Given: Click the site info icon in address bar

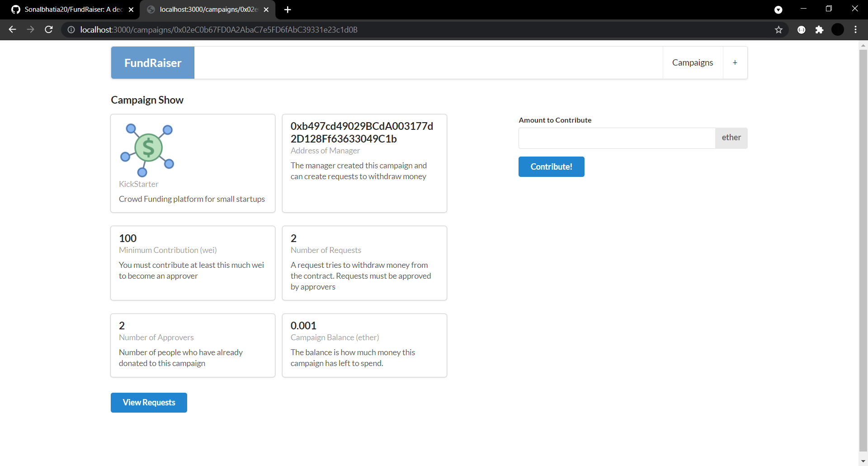Looking at the screenshot, I should (71, 30).
